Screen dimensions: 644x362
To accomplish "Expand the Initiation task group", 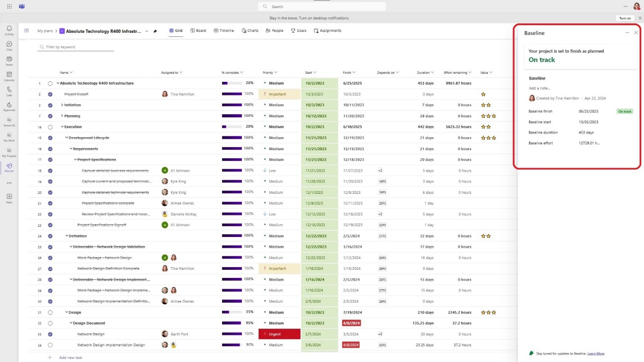I will click(x=62, y=105).
